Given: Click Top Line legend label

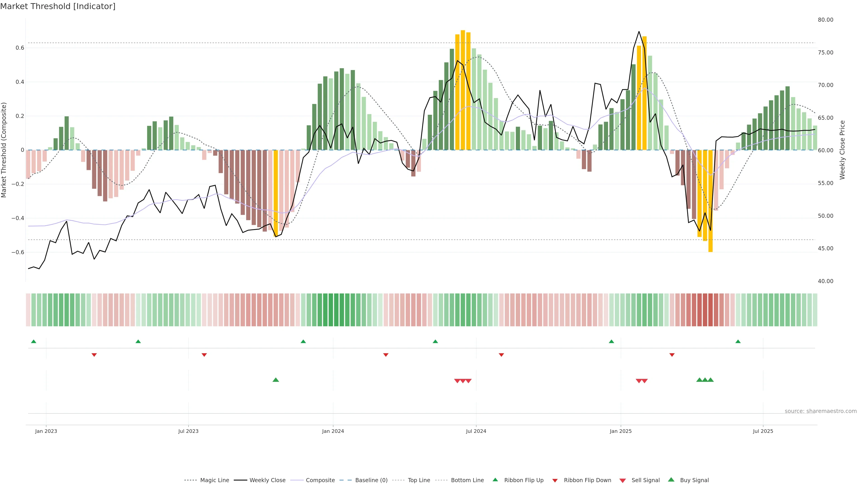Looking at the screenshot, I should (x=419, y=480).
